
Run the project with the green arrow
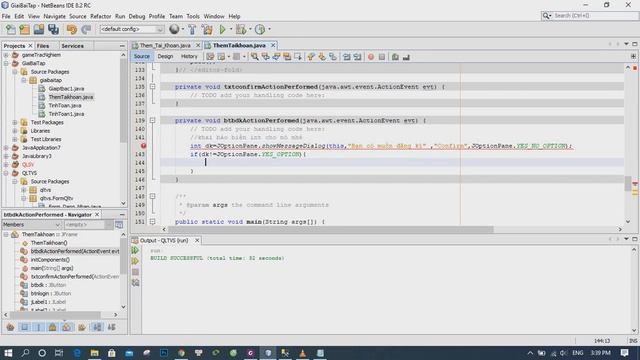(x=222, y=29)
